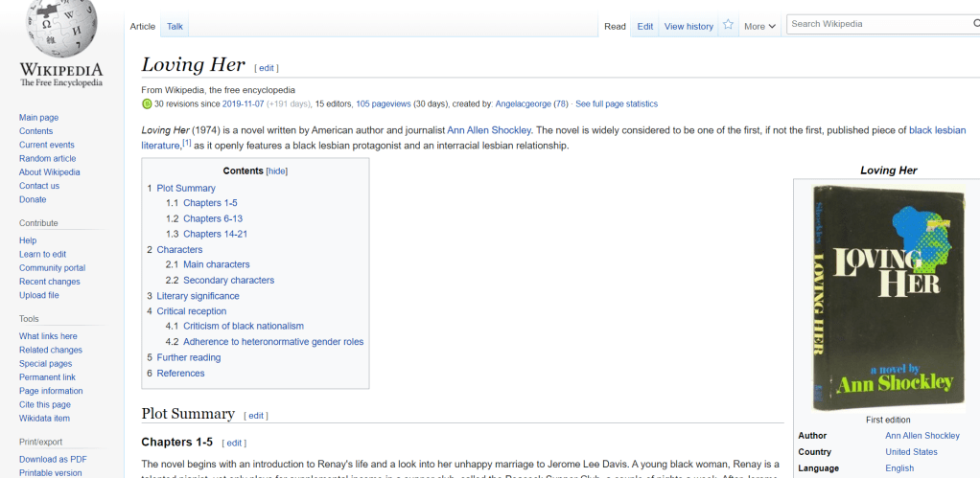
Task: Click the green page quality badge icon
Action: click(147, 104)
